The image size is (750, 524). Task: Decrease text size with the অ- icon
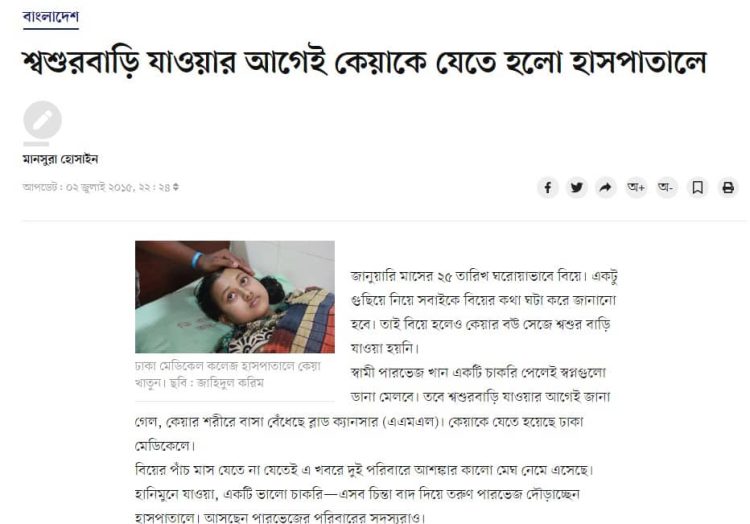666,187
